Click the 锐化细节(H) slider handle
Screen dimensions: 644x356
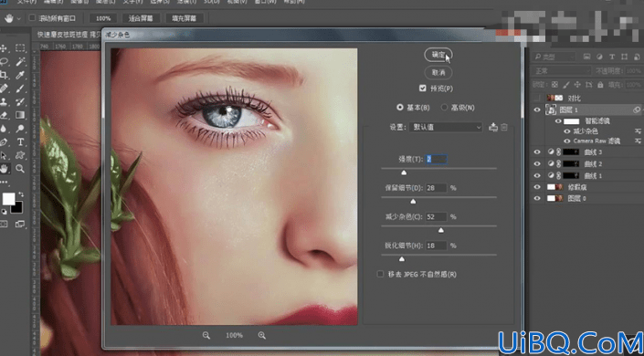tap(402, 259)
